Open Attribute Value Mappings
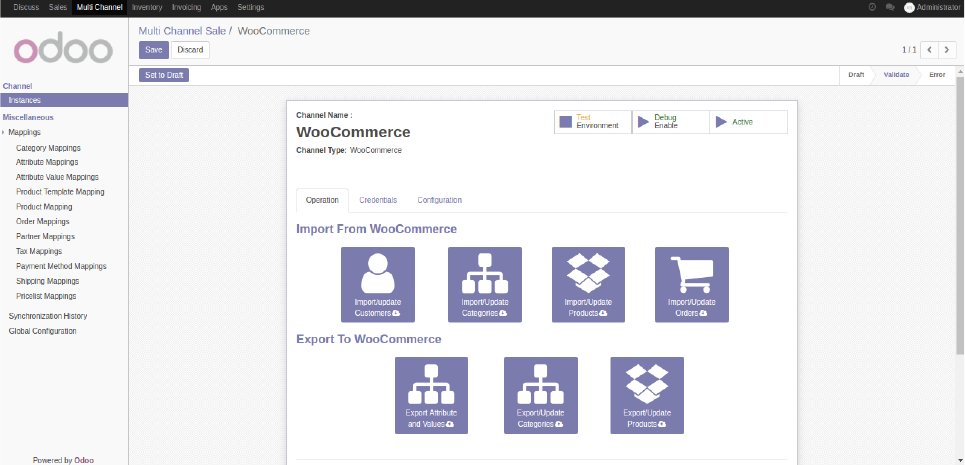The height and width of the screenshot is (465, 965). tap(57, 177)
